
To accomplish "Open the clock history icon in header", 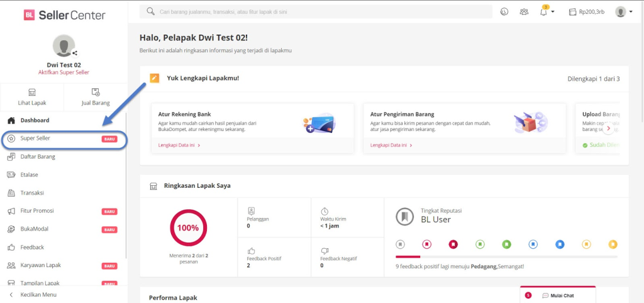I will coord(504,12).
